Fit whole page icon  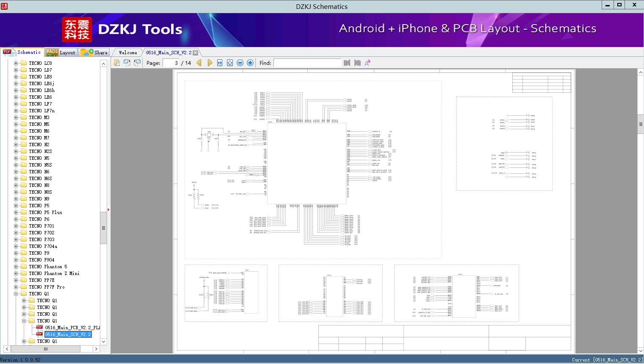point(230,63)
